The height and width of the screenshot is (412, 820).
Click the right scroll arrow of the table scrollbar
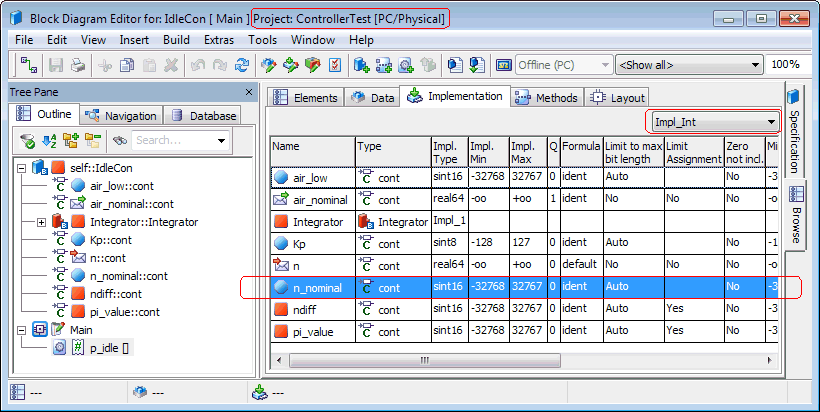769,360
